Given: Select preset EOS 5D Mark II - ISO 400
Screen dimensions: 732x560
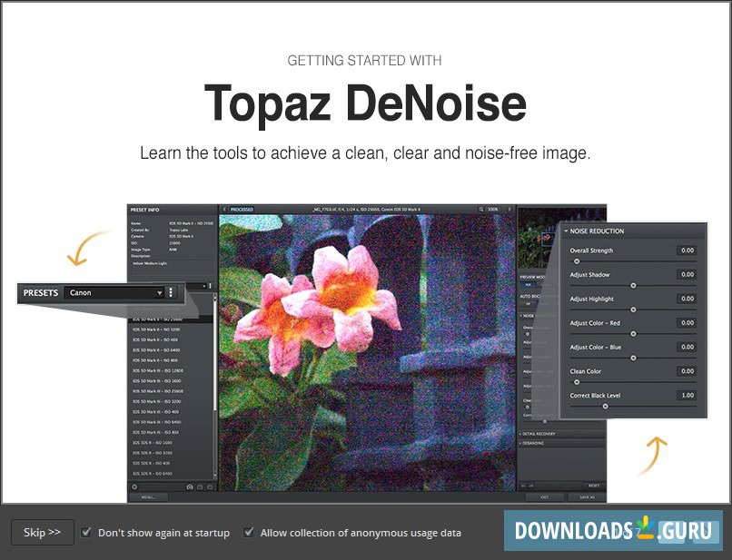Looking at the screenshot, I should 155,339.
